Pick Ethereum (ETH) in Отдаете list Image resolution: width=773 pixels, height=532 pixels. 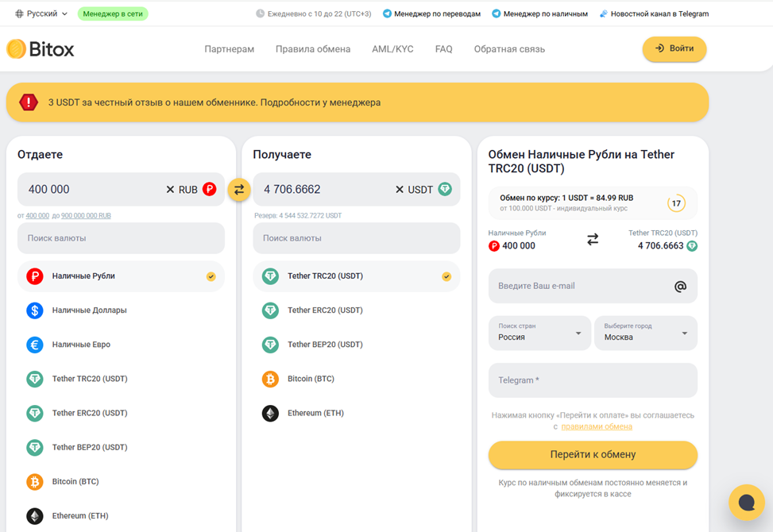[x=121, y=516]
